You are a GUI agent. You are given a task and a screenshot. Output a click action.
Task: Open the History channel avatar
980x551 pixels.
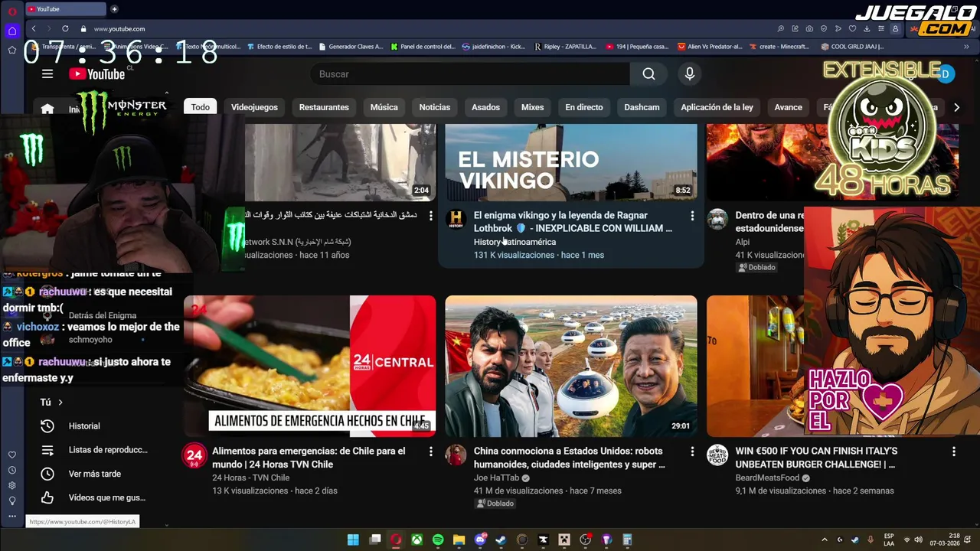click(x=456, y=219)
